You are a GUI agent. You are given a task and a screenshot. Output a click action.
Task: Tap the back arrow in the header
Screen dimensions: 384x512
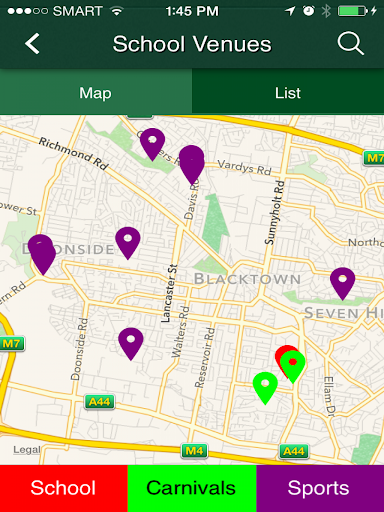(32, 44)
